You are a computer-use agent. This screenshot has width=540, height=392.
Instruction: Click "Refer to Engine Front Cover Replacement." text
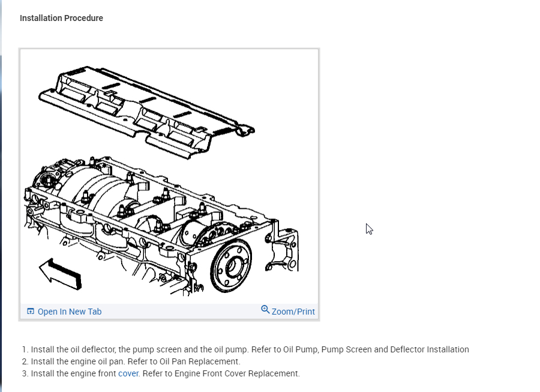(x=221, y=373)
